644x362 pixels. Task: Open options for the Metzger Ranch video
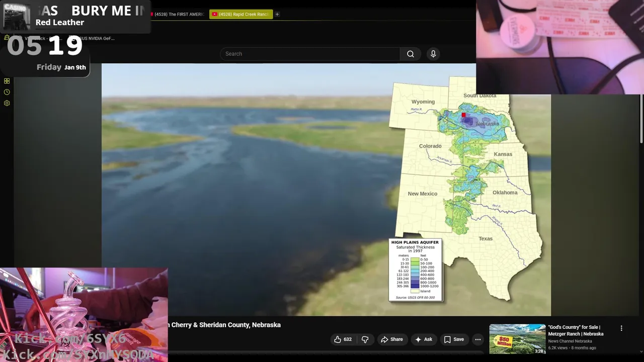click(x=621, y=328)
